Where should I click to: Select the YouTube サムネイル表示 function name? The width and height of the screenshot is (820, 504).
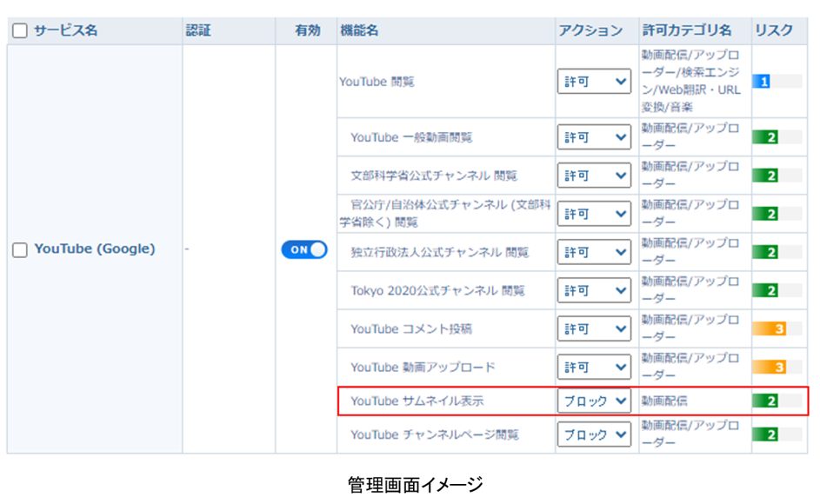(x=417, y=401)
